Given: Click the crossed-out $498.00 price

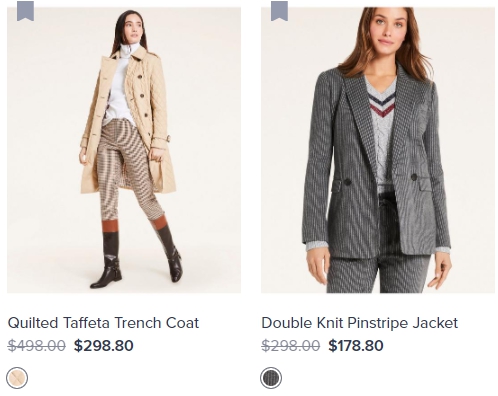Looking at the screenshot, I should (x=37, y=346).
